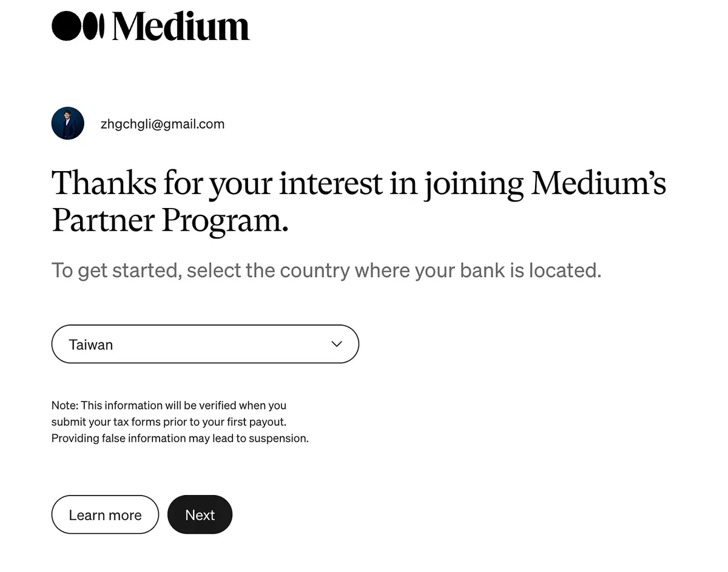Screen dimensions: 728x572
Task: Expand the country dropdown chevron arrow
Action: point(337,344)
